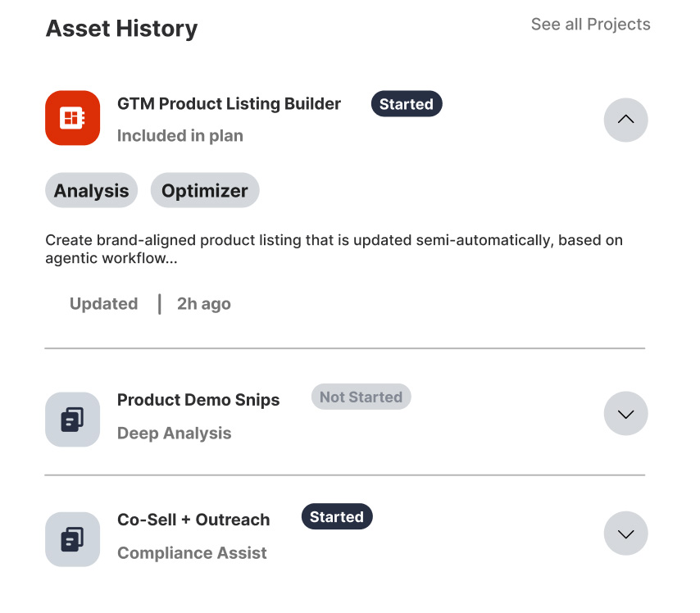Open the Product Demo Snips title
Screen dimensions: 700x613
click(x=198, y=400)
